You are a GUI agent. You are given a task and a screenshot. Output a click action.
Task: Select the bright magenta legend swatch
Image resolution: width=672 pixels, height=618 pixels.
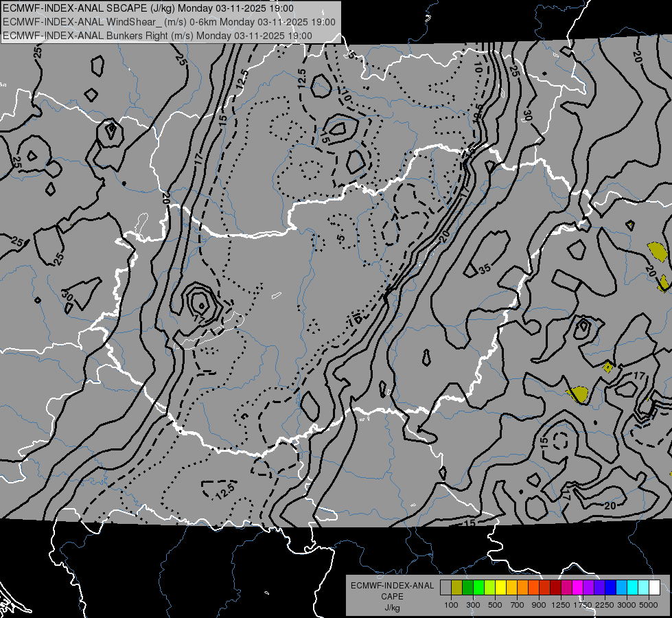click(578, 588)
